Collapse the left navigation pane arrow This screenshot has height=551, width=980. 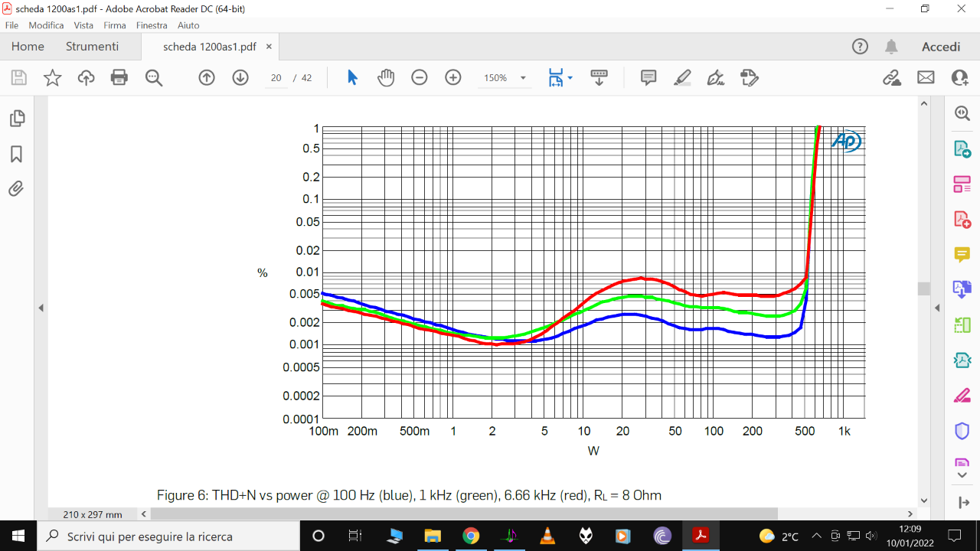(x=41, y=308)
